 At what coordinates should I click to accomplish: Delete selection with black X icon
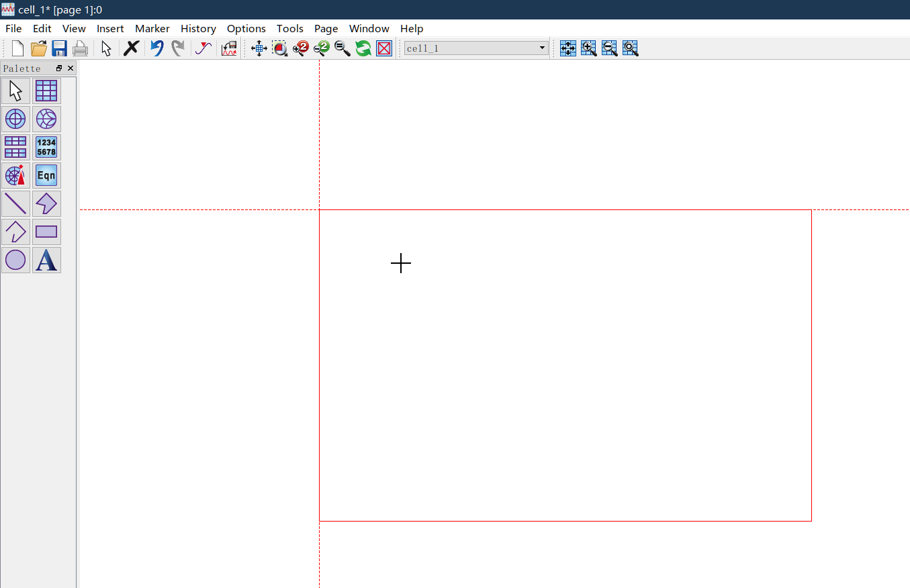pyautogui.click(x=132, y=48)
